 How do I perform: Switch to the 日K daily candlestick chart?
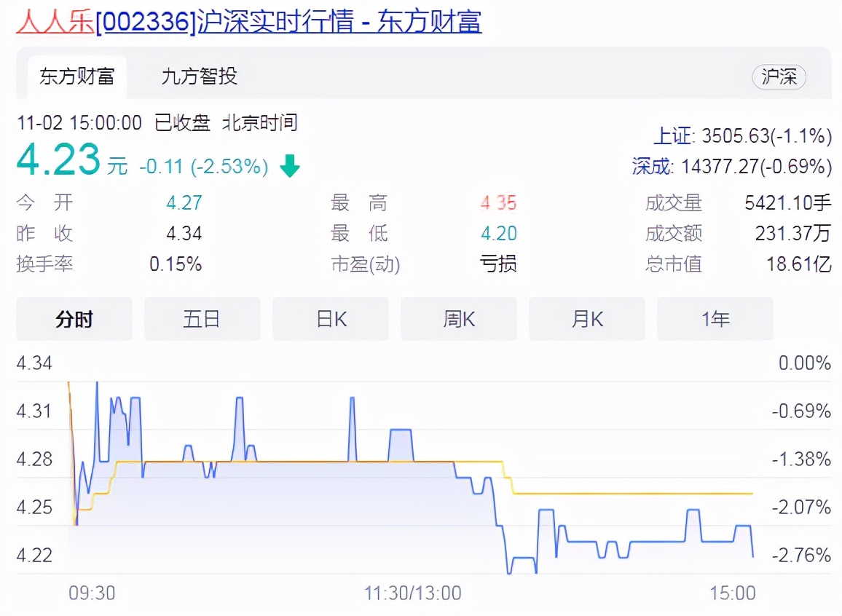(x=330, y=318)
